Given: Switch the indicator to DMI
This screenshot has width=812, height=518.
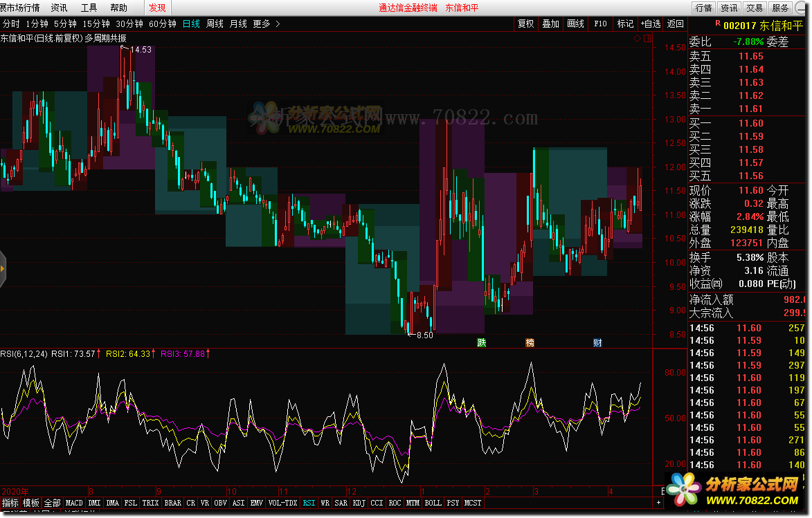Looking at the screenshot, I should coord(94,503).
